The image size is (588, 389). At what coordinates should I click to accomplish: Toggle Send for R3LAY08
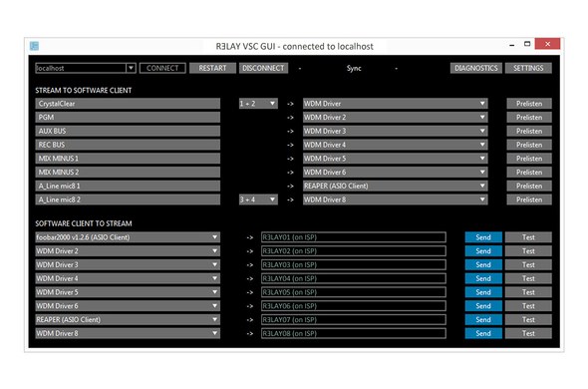tap(483, 333)
